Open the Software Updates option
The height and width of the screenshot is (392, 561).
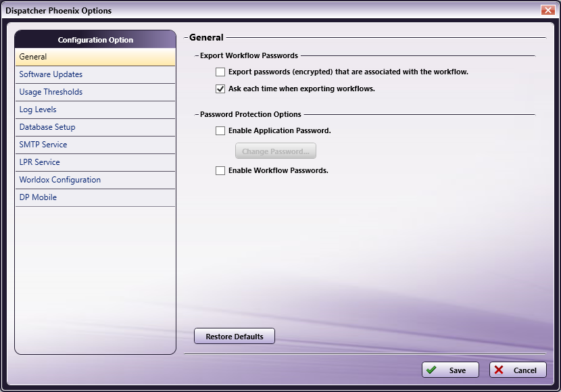point(95,74)
